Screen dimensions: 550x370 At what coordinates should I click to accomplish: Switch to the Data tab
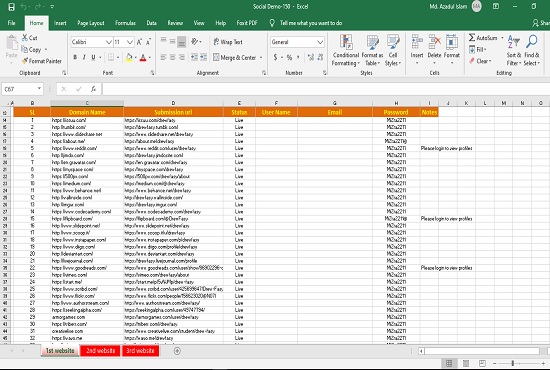tap(152, 23)
